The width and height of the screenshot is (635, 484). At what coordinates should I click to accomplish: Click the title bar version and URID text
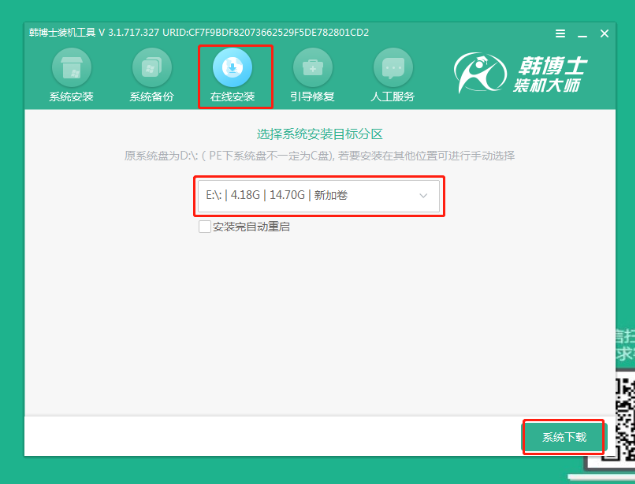click(198, 33)
